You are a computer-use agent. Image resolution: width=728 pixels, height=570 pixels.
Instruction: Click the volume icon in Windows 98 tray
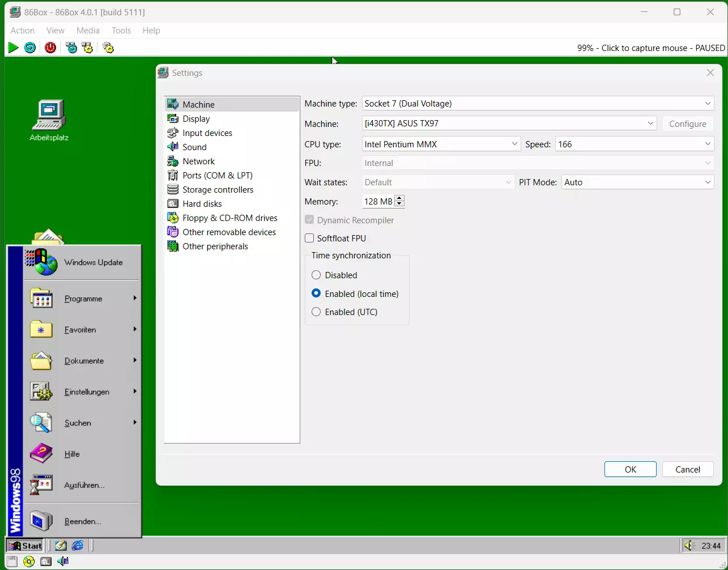tap(688, 546)
